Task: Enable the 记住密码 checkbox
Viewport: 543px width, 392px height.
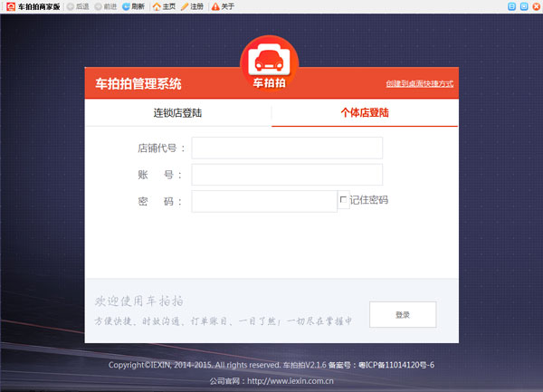Action: pos(343,200)
